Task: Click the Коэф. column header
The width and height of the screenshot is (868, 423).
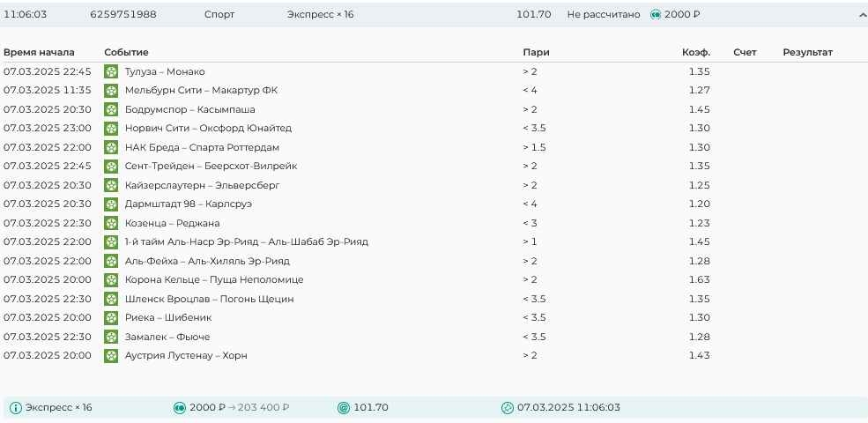Action: click(x=696, y=53)
